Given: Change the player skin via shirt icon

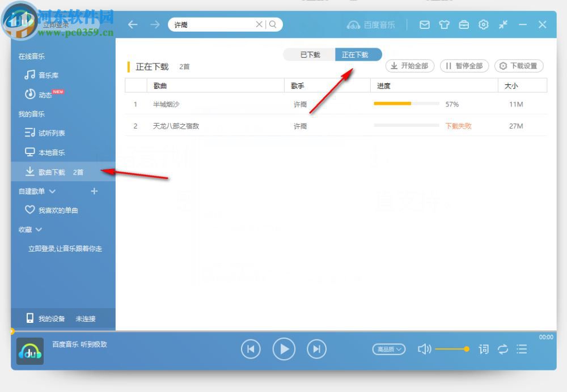Looking at the screenshot, I should (445, 24).
